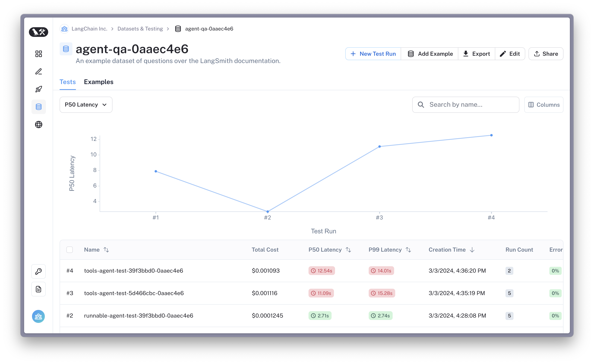Click creation time 3/3/2024, 4:35:19 PM

[457, 293]
